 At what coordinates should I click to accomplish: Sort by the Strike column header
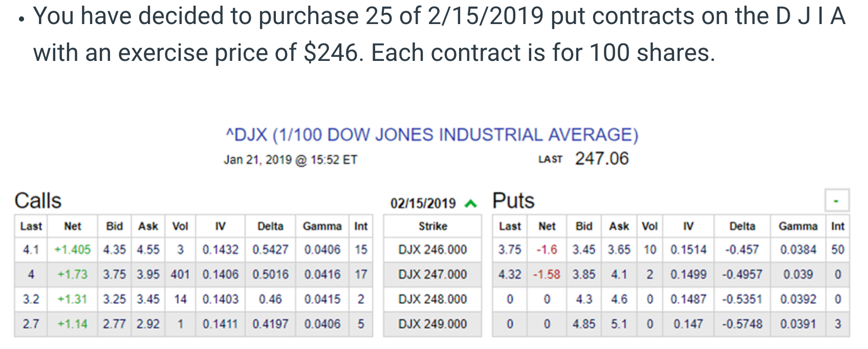[x=432, y=226]
